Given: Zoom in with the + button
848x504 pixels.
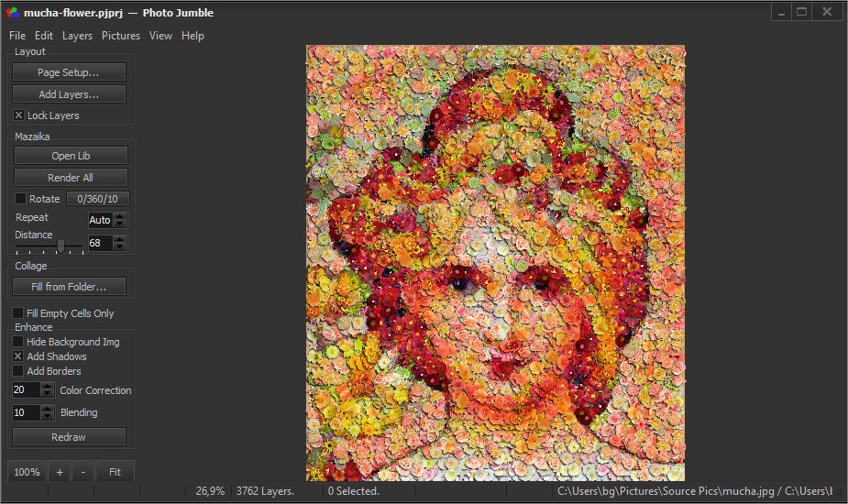Looking at the screenshot, I should [x=60, y=472].
